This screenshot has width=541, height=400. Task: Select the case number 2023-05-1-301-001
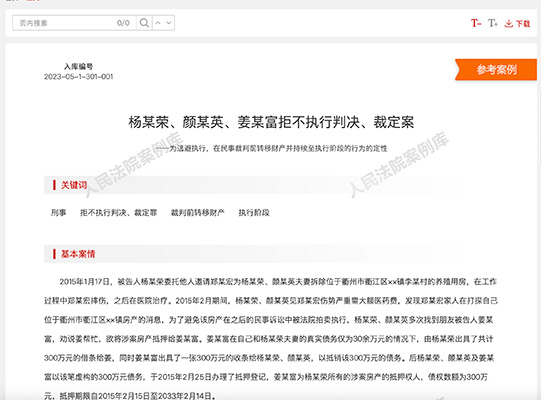pyautogui.click(x=79, y=77)
